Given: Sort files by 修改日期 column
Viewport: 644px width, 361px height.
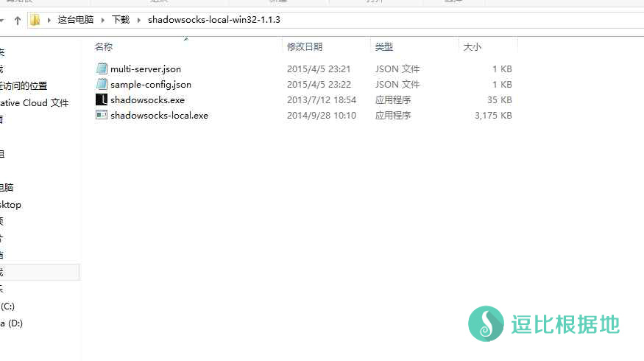Looking at the screenshot, I should (x=305, y=46).
